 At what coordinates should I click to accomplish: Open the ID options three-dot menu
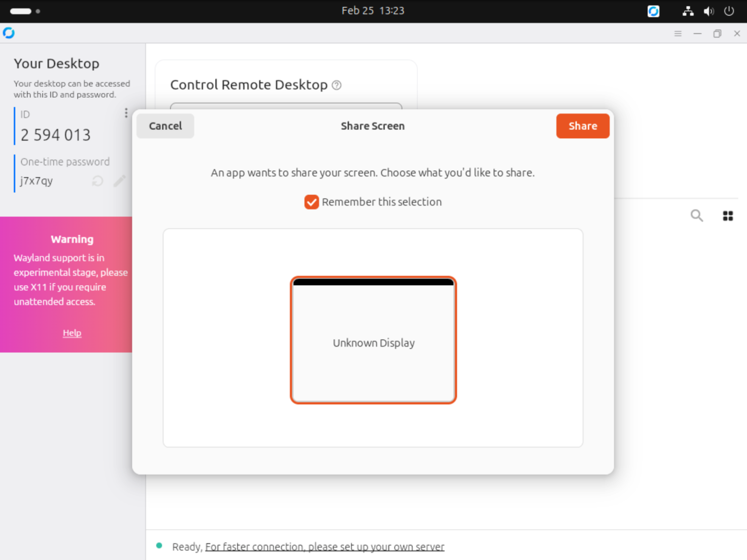coord(126,113)
